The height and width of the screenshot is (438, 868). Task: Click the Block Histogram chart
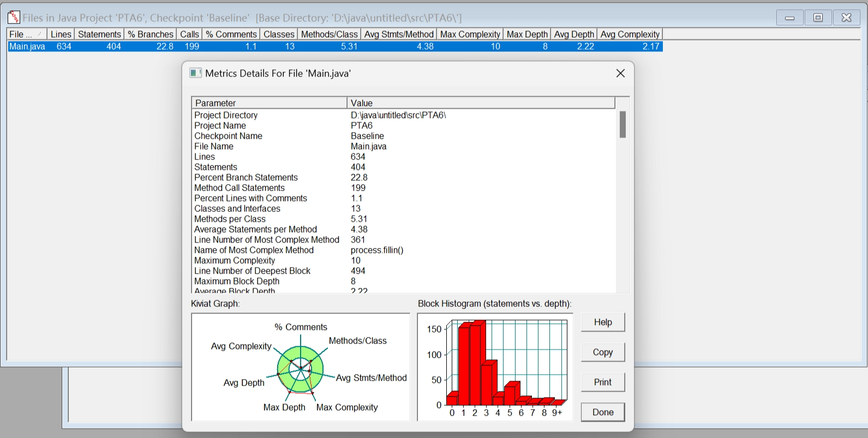coord(495,367)
